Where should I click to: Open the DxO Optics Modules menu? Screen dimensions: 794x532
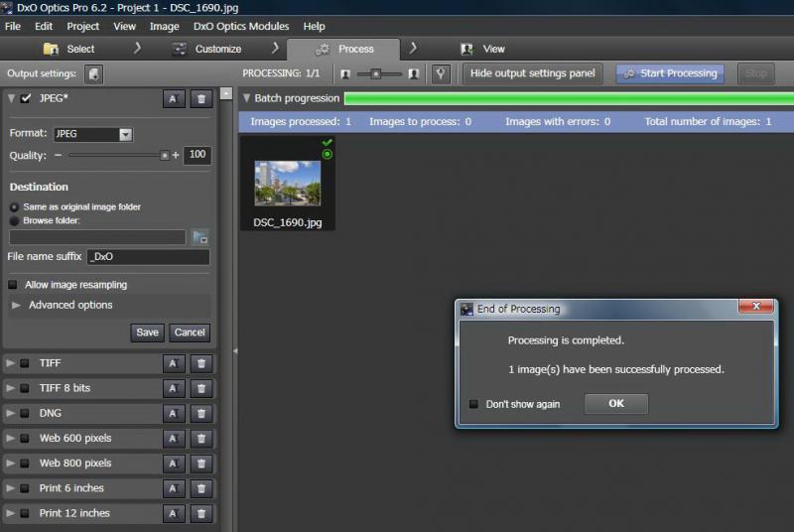click(241, 27)
